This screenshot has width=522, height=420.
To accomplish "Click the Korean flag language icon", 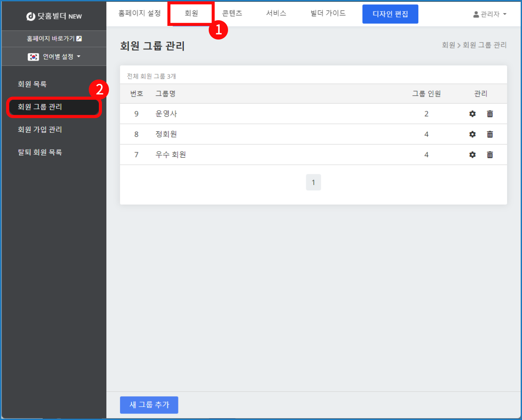I will tap(33, 57).
